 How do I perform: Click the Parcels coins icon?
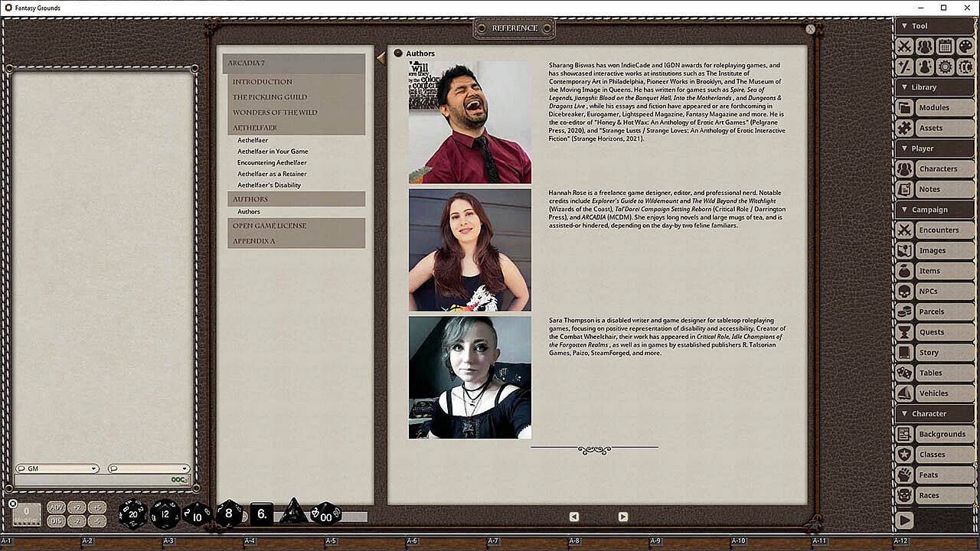(x=904, y=311)
